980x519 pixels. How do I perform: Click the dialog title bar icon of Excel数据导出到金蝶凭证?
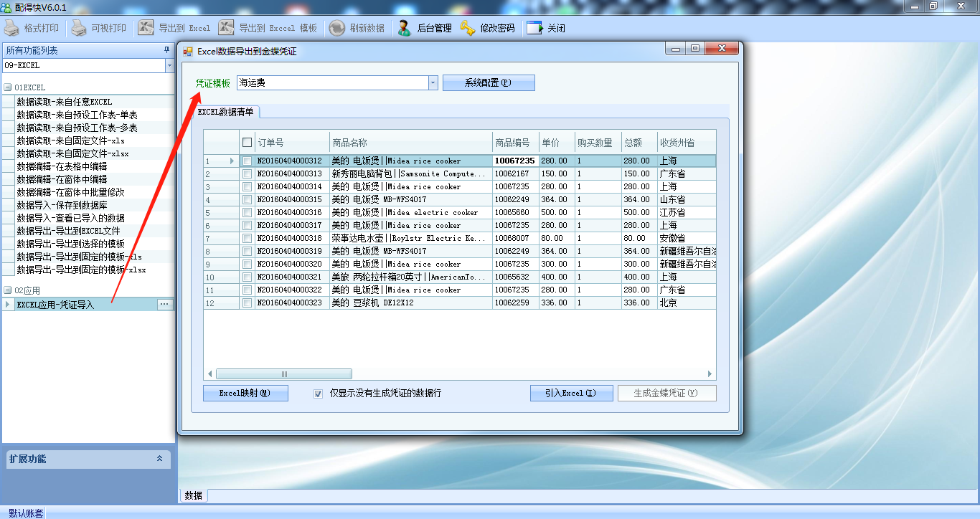tap(188, 51)
